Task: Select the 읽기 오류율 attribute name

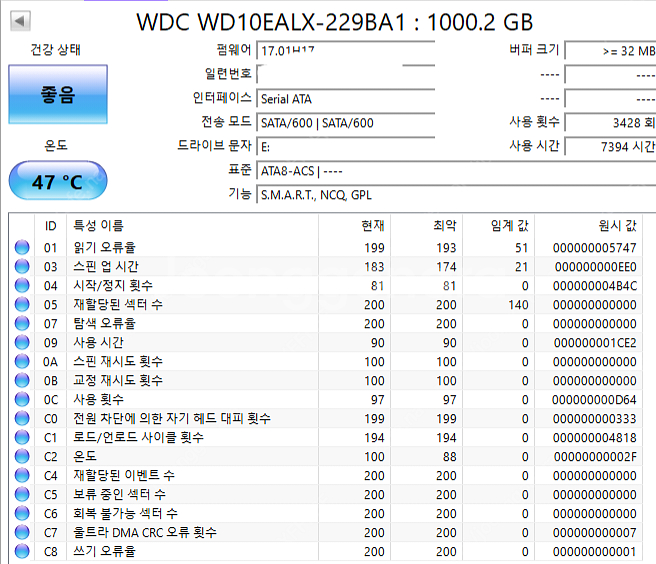Action: (x=105, y=247)
